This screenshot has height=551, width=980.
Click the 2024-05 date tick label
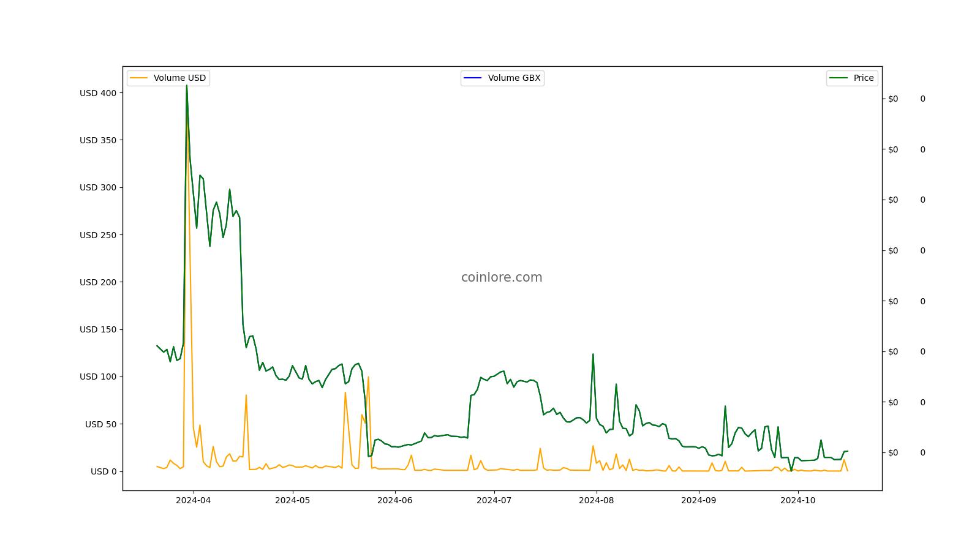click(x=293, y=500)
